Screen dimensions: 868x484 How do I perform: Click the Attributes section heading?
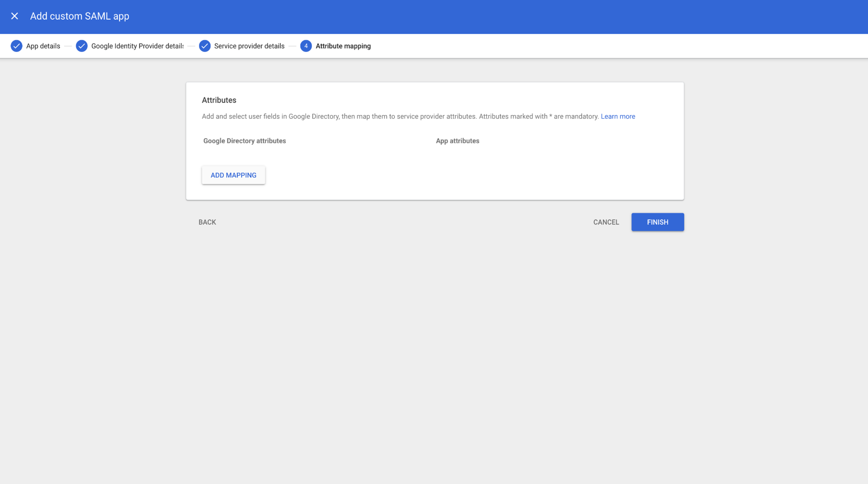click(219, 100)
